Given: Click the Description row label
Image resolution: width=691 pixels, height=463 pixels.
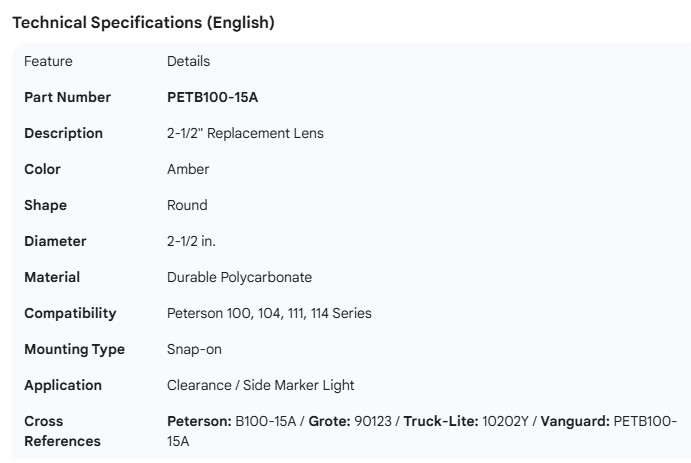Looking at the screenshot, I should (x=63, y=133).
